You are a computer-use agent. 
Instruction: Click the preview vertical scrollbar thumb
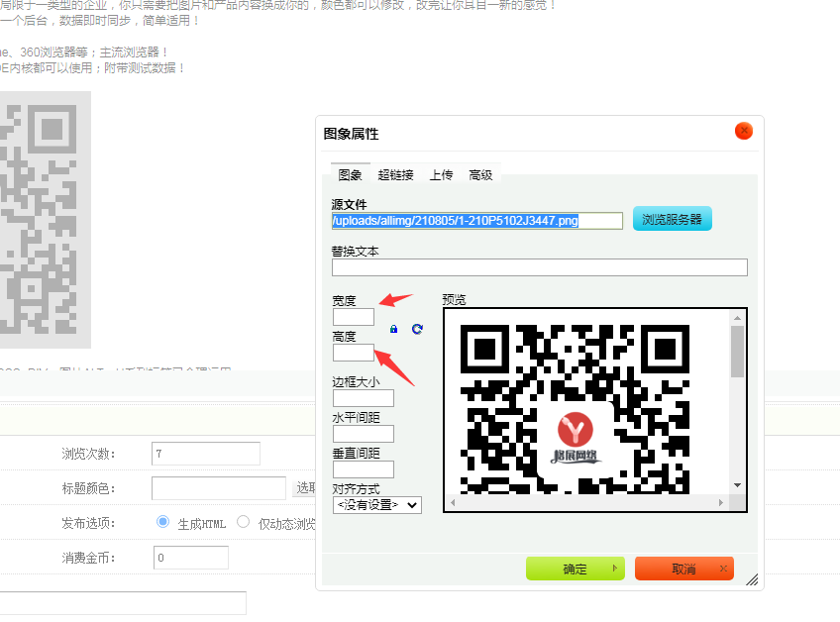(x=737, y=352)
